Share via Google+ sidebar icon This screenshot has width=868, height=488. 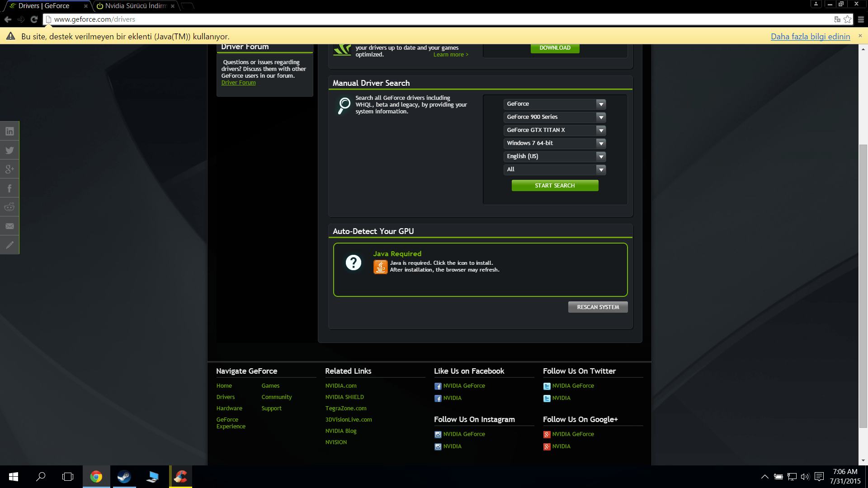pyautogui.click(x=9, y=169)
